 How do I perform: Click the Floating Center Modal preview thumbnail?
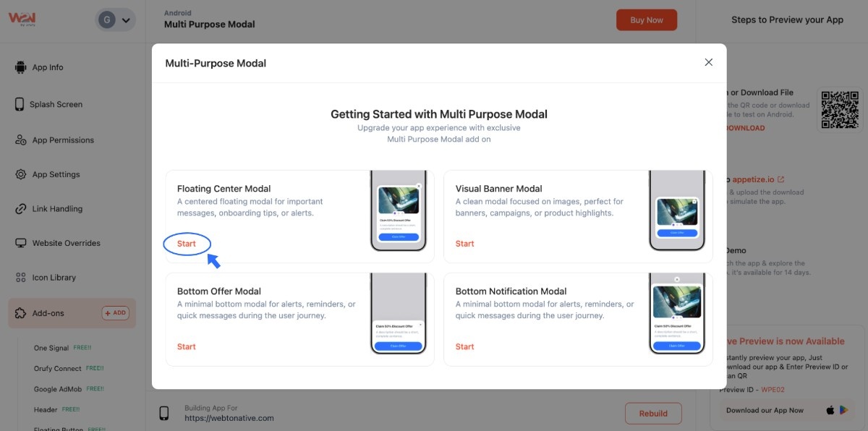click(x=399, y=211)
